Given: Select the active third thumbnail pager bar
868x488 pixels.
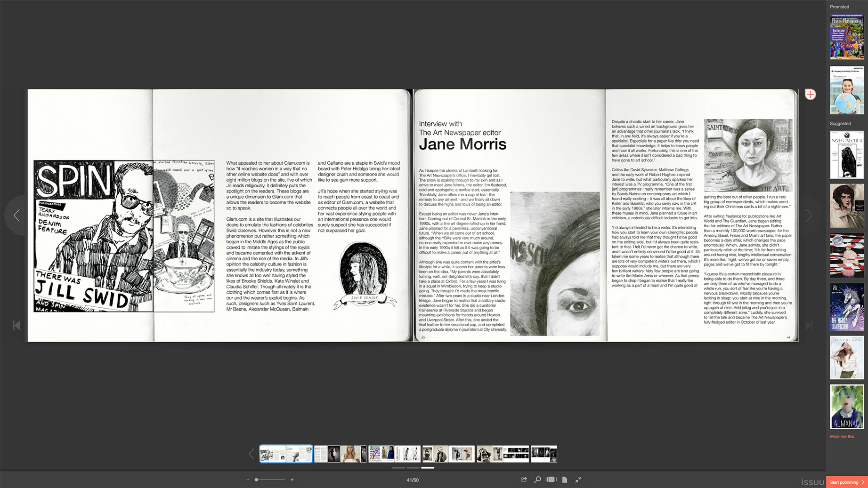Looking at the screenshot, I should (x=428, y=468).
